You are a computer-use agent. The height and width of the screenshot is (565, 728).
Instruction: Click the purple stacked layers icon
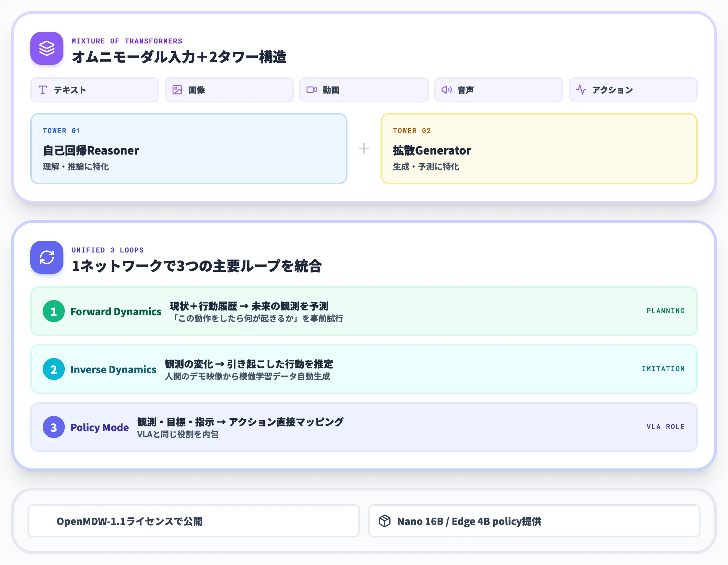click(47, 48)
